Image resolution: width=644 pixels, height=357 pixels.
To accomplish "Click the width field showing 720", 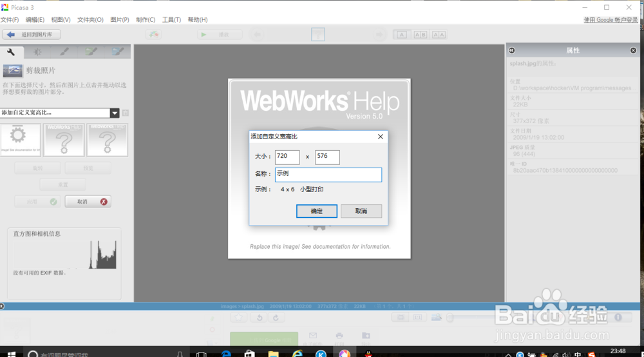I will pos(287,157).
